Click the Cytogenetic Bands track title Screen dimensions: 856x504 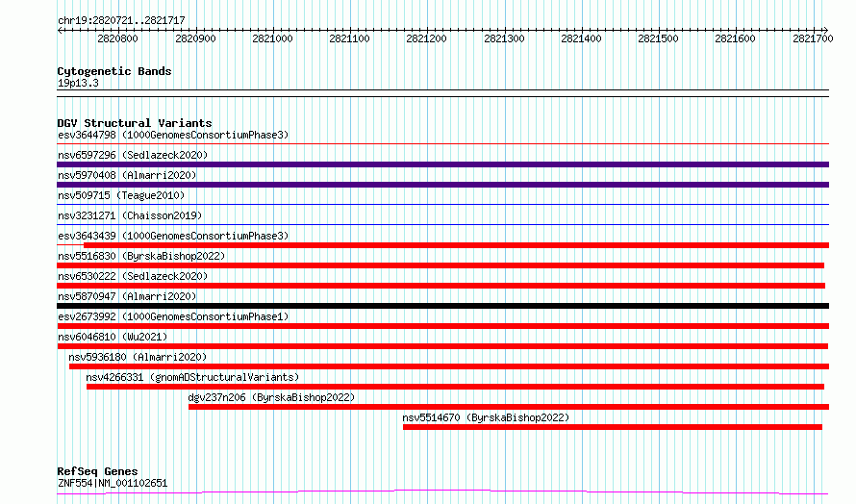click(114, 71)
